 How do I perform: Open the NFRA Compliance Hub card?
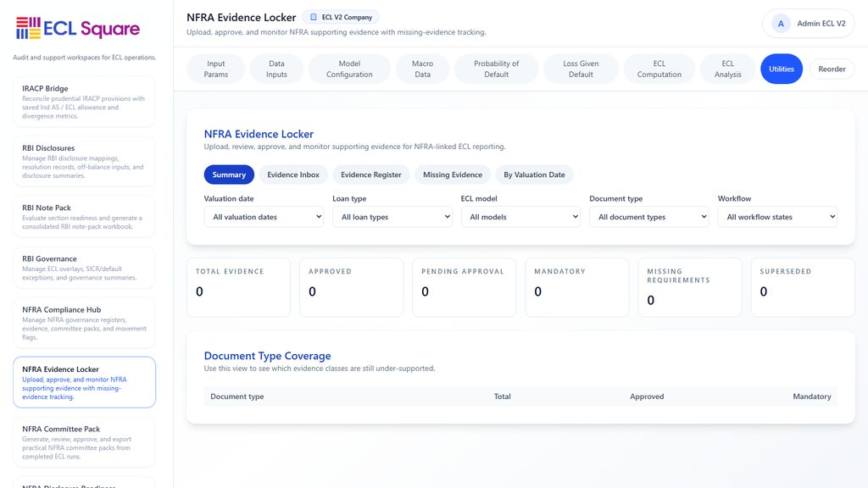84,323
